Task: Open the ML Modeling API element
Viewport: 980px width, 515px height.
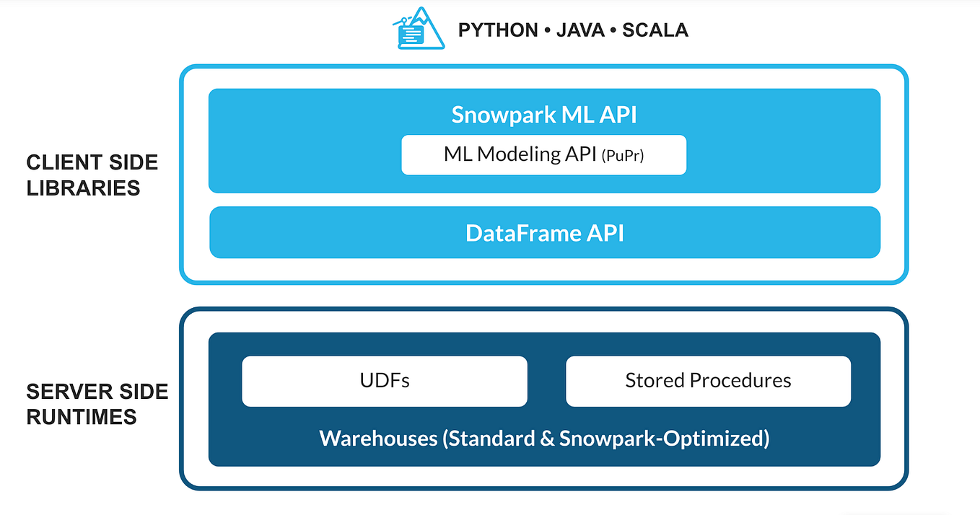Action: tap(543, 154)
